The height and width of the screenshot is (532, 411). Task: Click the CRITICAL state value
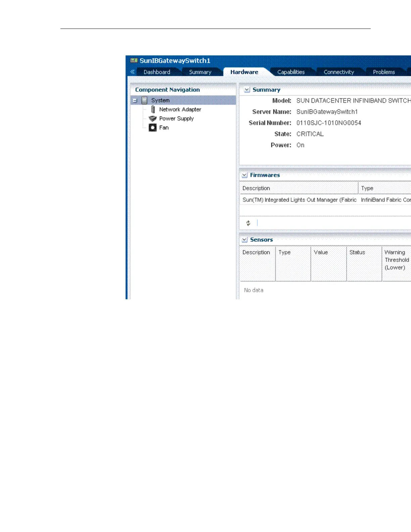pyautogui.click(x=310, y=134)
